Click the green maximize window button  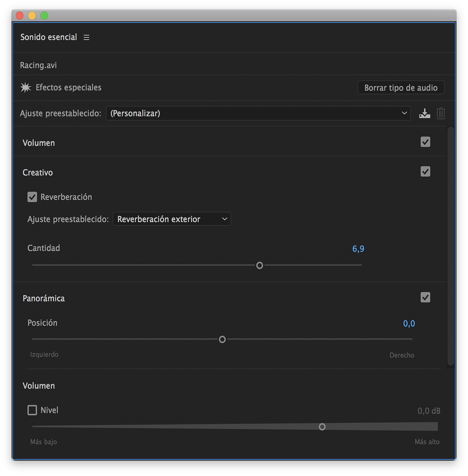[44, 16]
